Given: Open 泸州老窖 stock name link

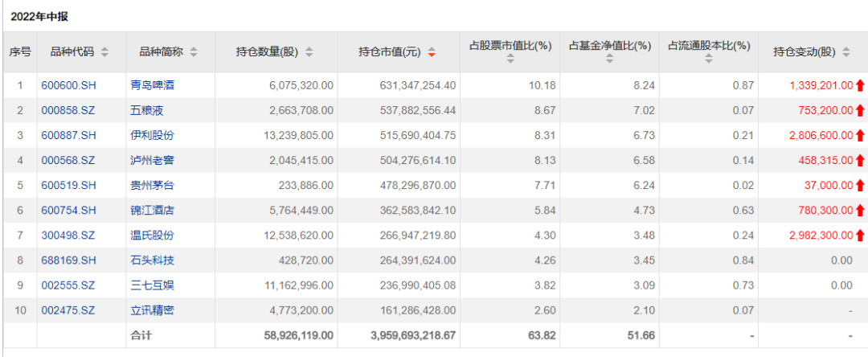Looking at the screenshot, I should click(x=152, y=161).
